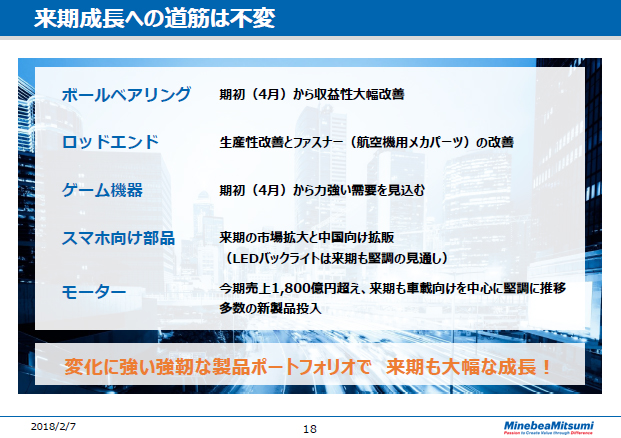Image resolution: width=621 pixels, height=438 pixels.
Task: Select the モーター heading
Action: pos(94,292)
